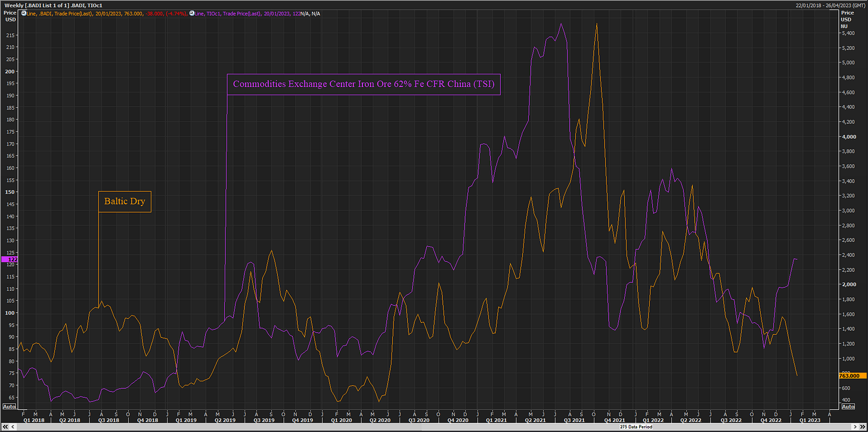Click the 'Q4 2022' quarter label
Image resolution: width=868 pixels, height=432 pixels.
771,420
